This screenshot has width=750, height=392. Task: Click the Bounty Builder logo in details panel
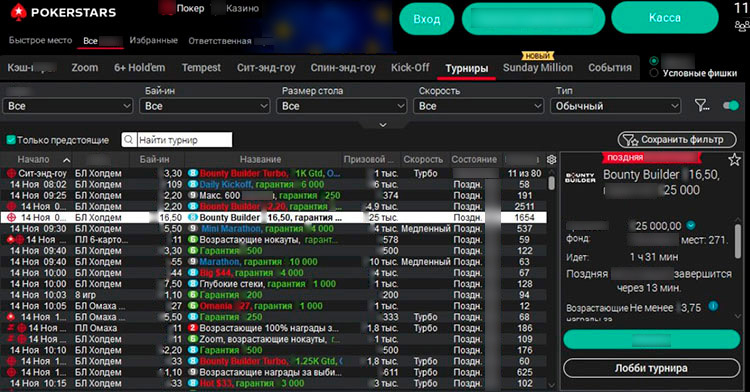[x=580, y=178]
